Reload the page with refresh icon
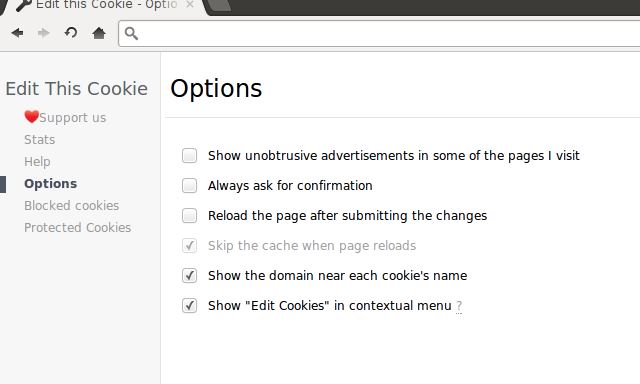 pyautogui.click(x=71, y=33)
